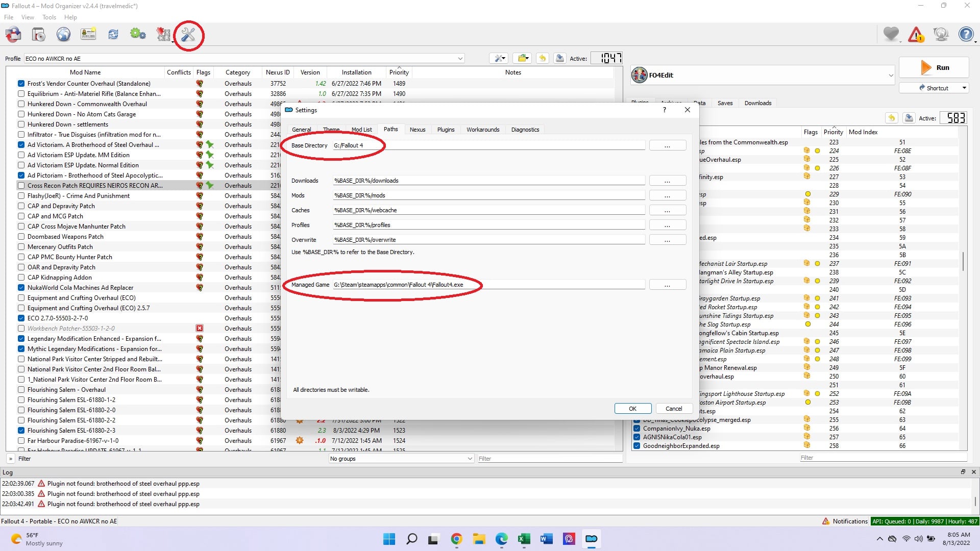Viewport: 980px width, 551px height.
Task: Sort mod list by Priority column header
Action: [x=399, y=72]
